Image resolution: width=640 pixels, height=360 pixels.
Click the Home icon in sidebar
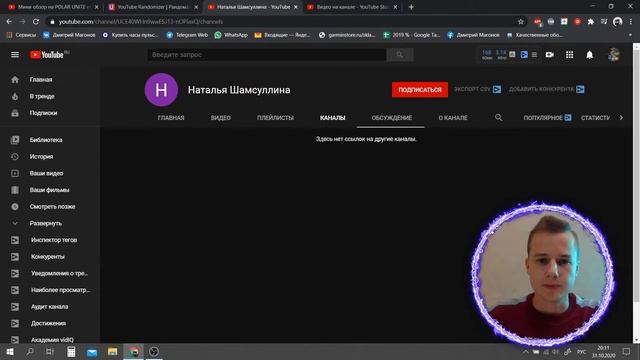point(15,80)
